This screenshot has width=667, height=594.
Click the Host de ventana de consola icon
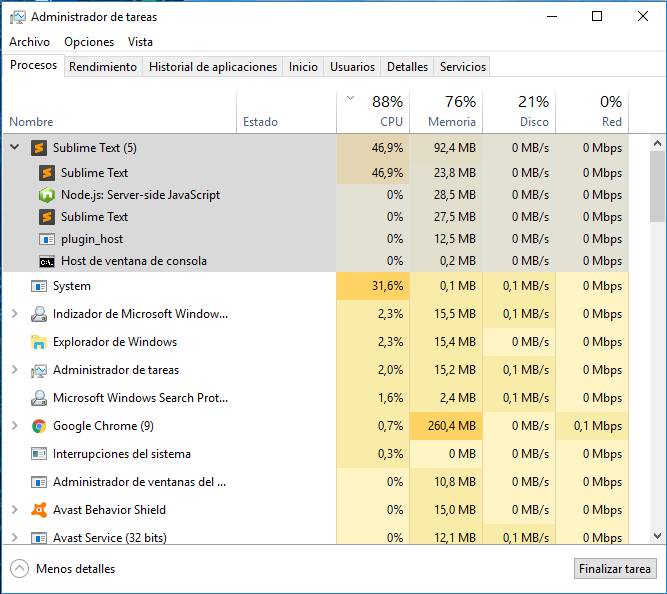click(47, 261)
